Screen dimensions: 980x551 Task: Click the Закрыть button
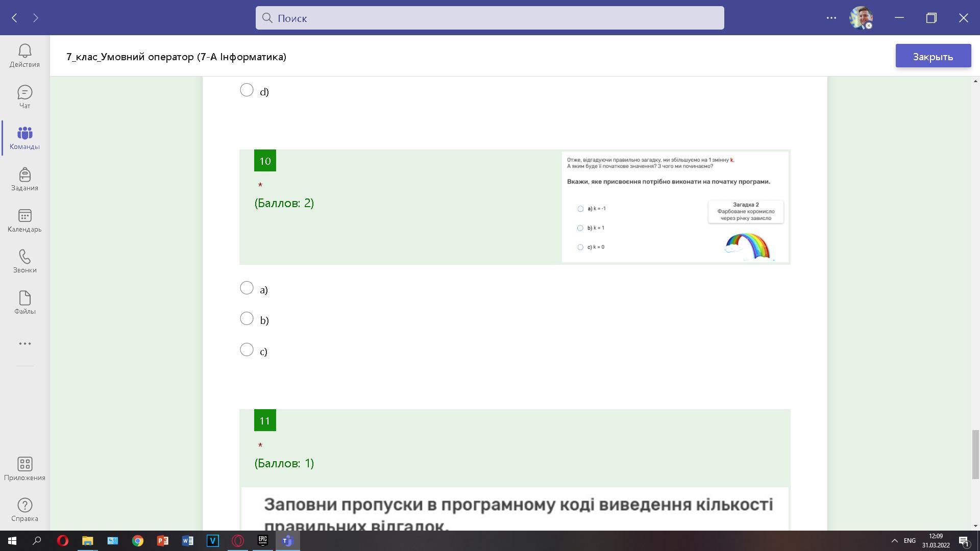[x=933, y=56]
